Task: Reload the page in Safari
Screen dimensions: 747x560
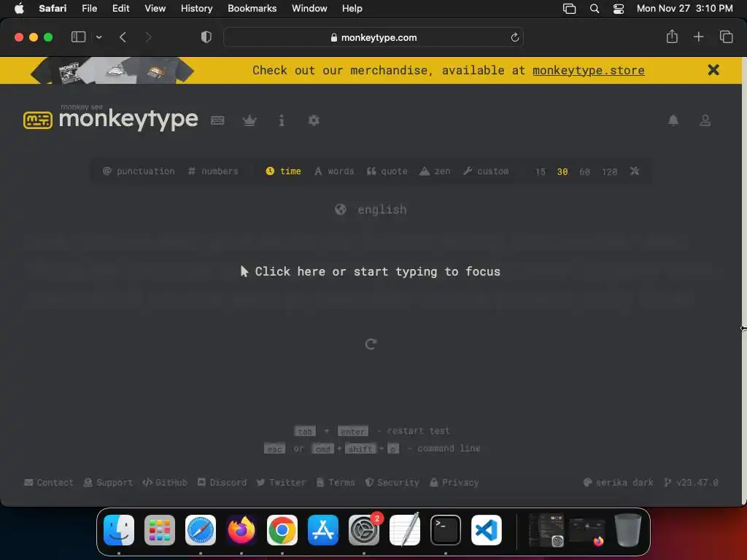Action: 514,37
